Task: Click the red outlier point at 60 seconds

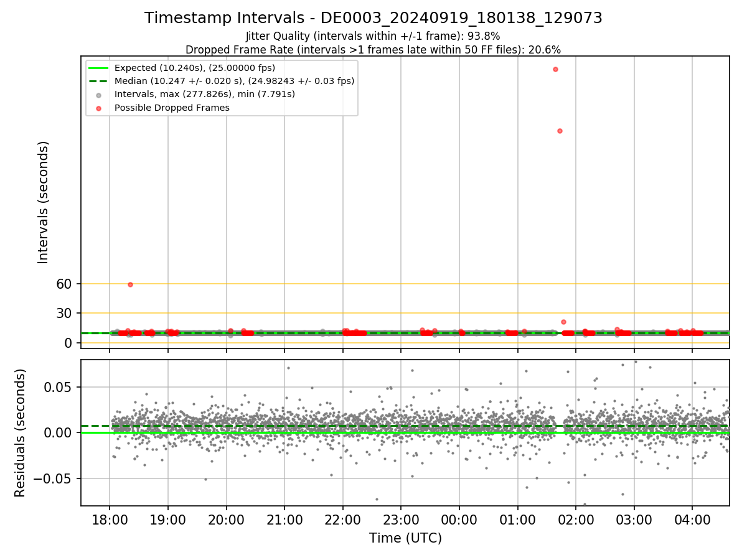Action: [130, 284]
